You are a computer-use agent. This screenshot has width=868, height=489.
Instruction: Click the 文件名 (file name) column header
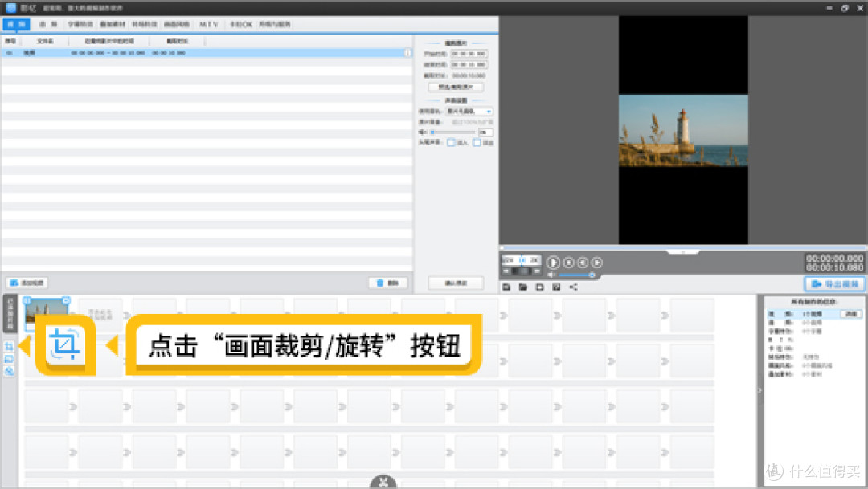point(45,41)
